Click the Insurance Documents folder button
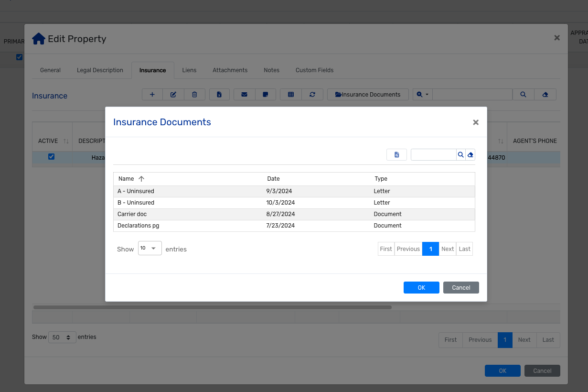This screenshot has height=392, width=588. point(368,95)
